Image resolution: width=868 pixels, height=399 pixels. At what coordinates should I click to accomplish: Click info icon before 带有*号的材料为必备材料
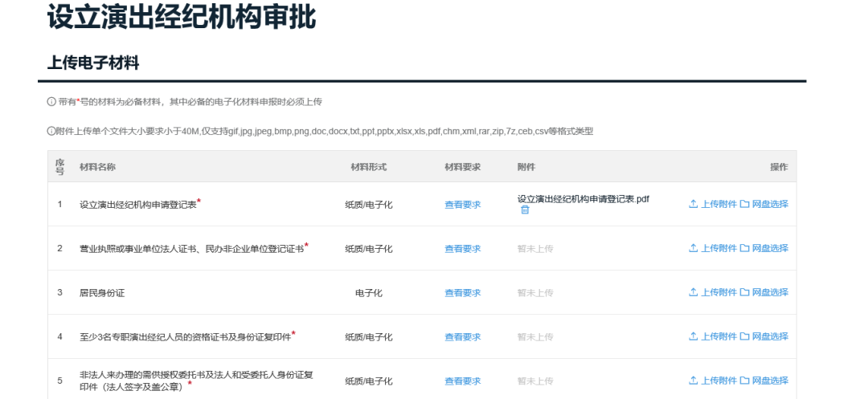tap(51, 102)
